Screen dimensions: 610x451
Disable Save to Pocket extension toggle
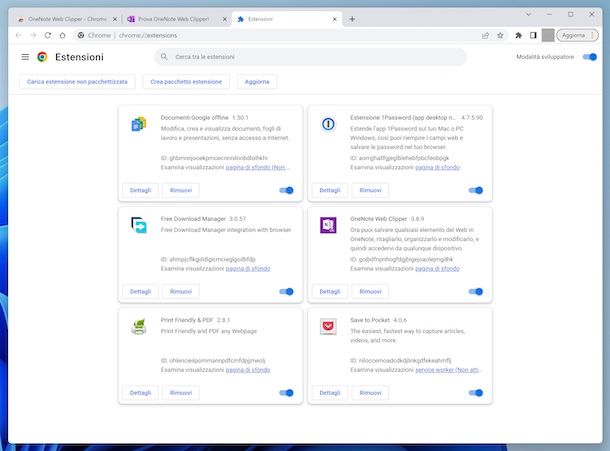pyautogui.click(x=476, y=393)
